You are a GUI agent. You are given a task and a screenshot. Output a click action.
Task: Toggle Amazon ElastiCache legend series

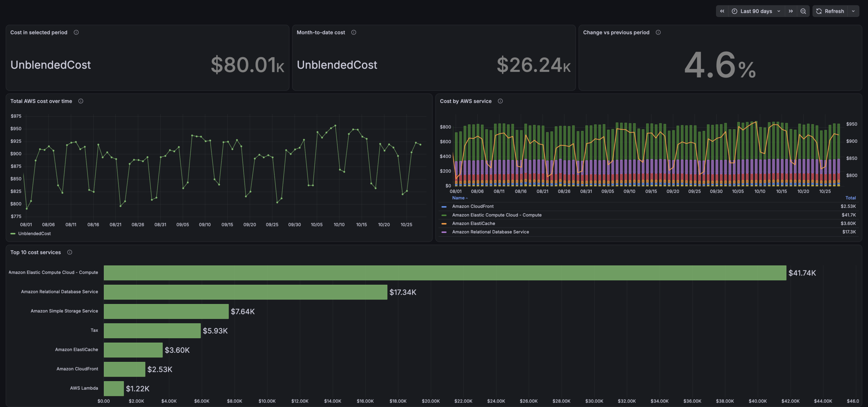473,224
